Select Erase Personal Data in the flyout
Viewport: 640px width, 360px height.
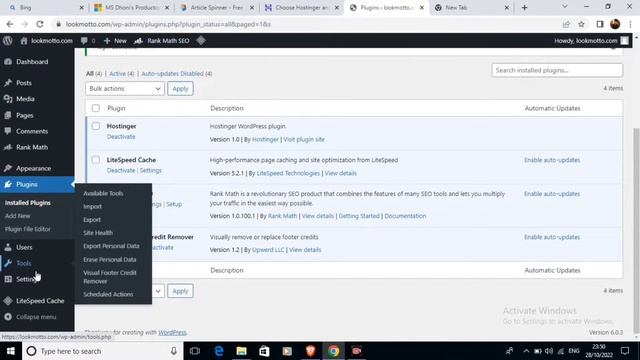pyautogui.click(x=110, y=260)
